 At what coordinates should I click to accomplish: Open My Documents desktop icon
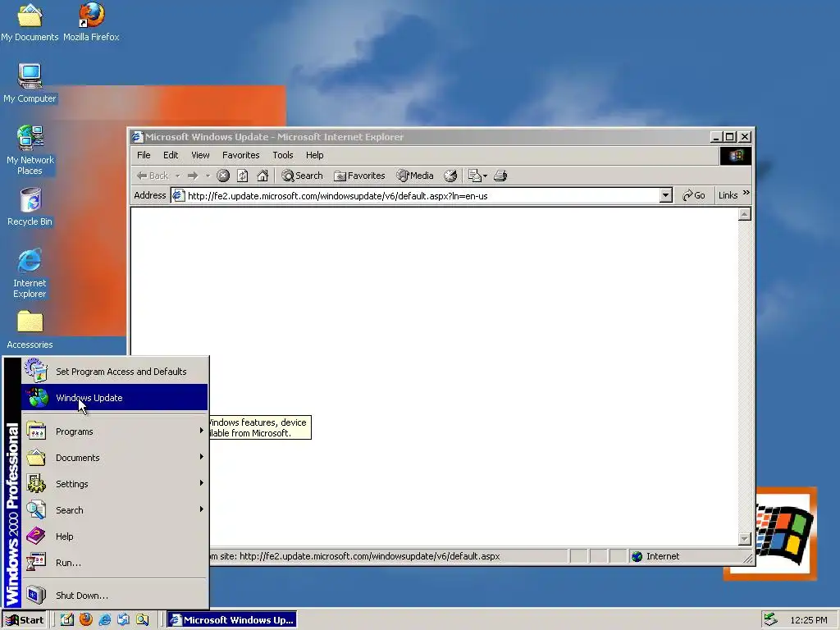pyautogui.click(x=30, y=22)
